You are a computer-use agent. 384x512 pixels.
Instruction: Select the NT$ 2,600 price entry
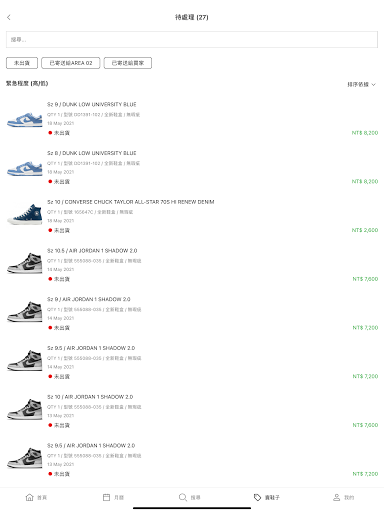point(365,230)
